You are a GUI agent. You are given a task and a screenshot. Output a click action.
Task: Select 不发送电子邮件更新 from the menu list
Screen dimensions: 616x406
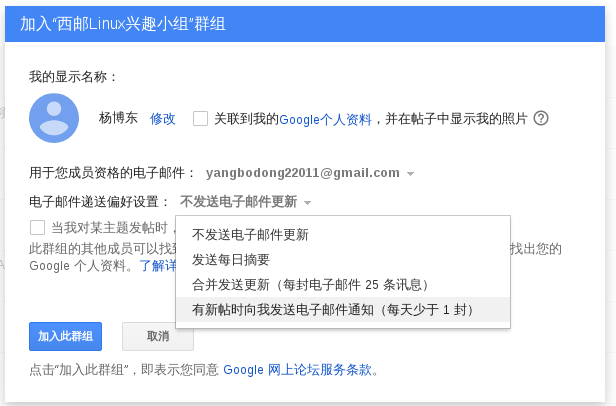click(343, 235)
